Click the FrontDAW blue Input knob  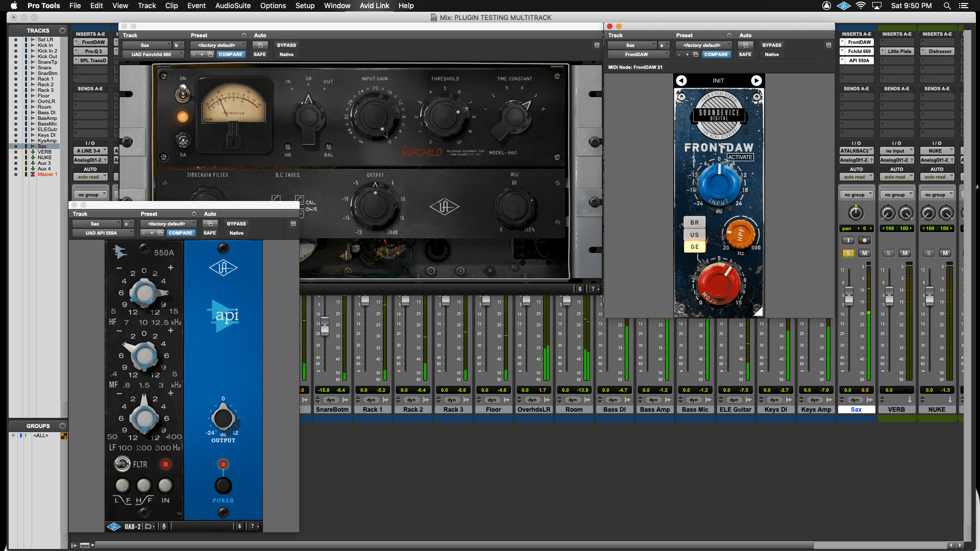[x=719, y=183]
